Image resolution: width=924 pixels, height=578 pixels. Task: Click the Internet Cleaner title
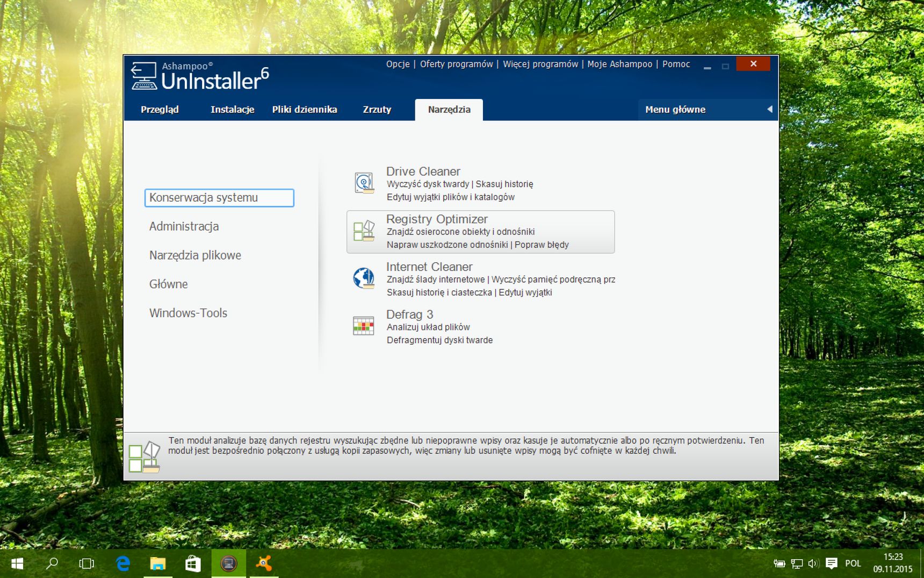(429, 267)
